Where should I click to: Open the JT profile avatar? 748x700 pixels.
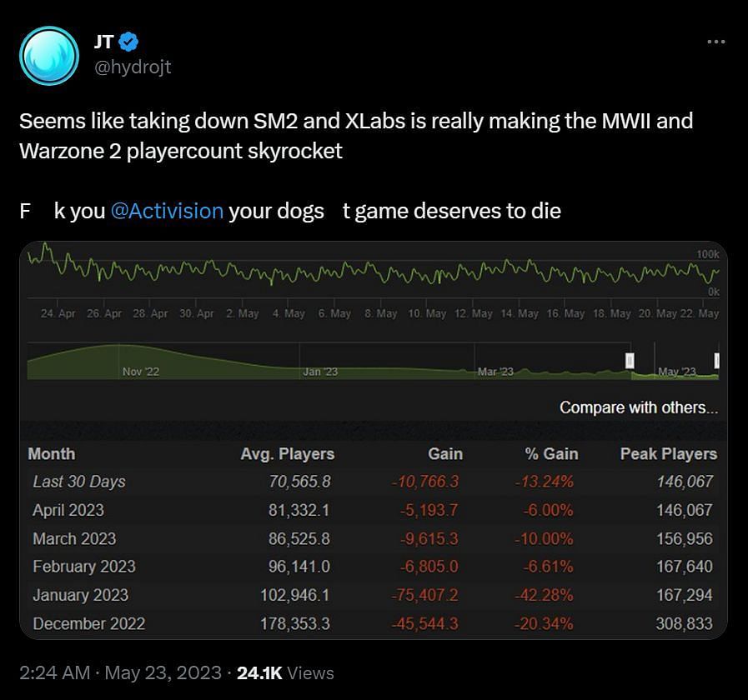49,56
